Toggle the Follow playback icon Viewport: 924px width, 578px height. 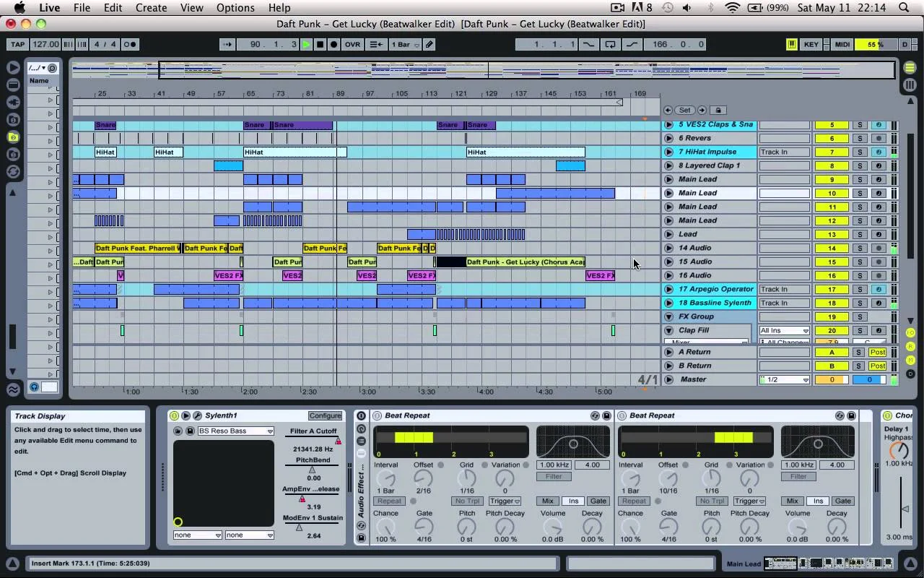tap(227, 44)
